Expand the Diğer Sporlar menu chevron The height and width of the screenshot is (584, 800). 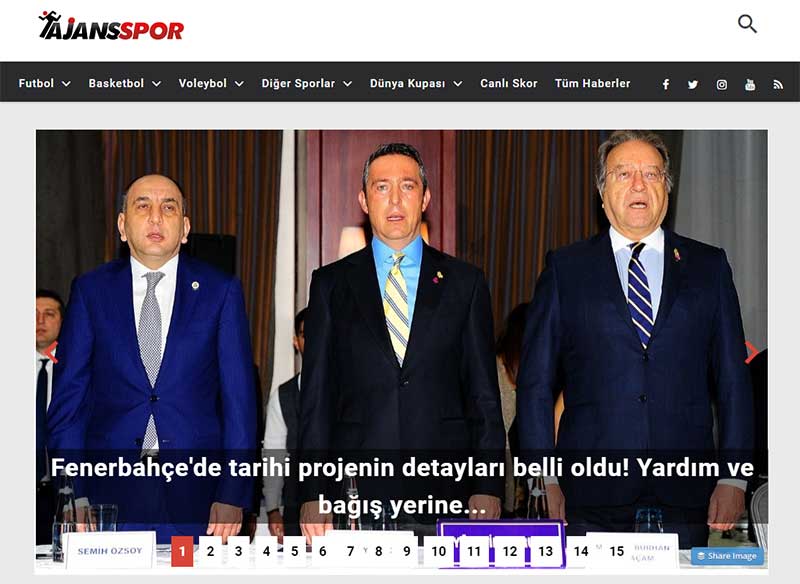click(x=347, y=84)
